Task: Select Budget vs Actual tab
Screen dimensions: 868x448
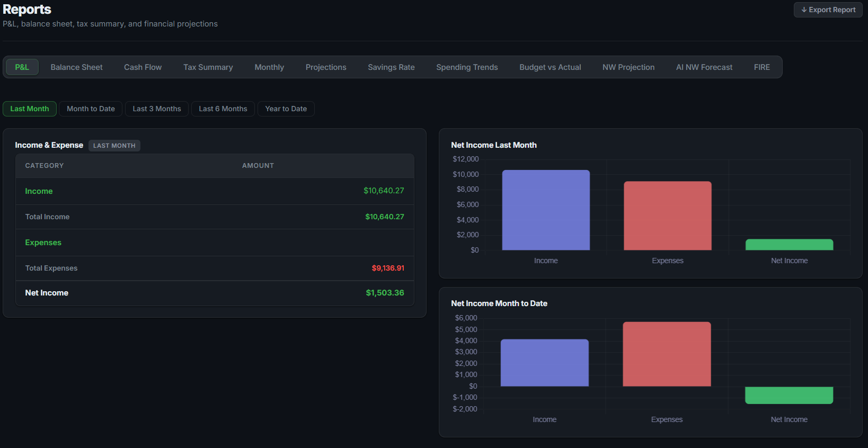Action: (x=550, y=67)
